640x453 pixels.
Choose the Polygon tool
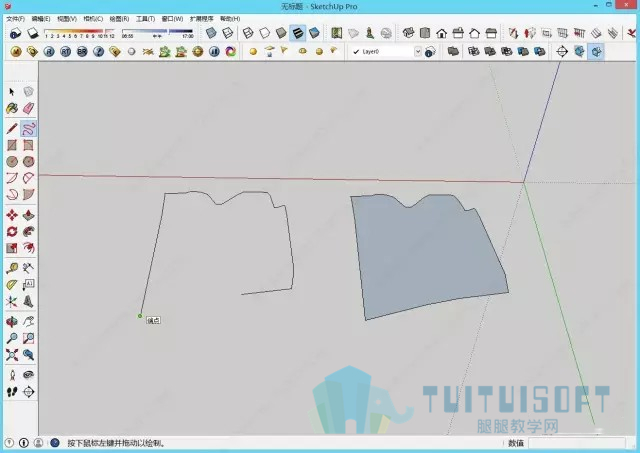coord(28,162)
